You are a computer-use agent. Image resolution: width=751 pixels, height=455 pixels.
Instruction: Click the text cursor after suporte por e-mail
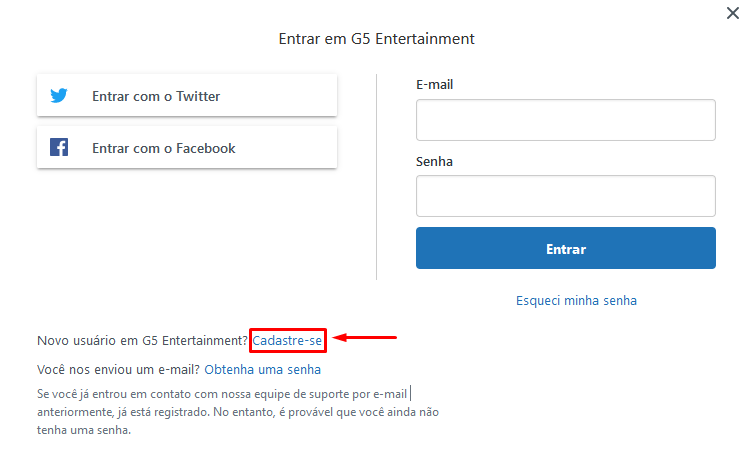(410, 394)
